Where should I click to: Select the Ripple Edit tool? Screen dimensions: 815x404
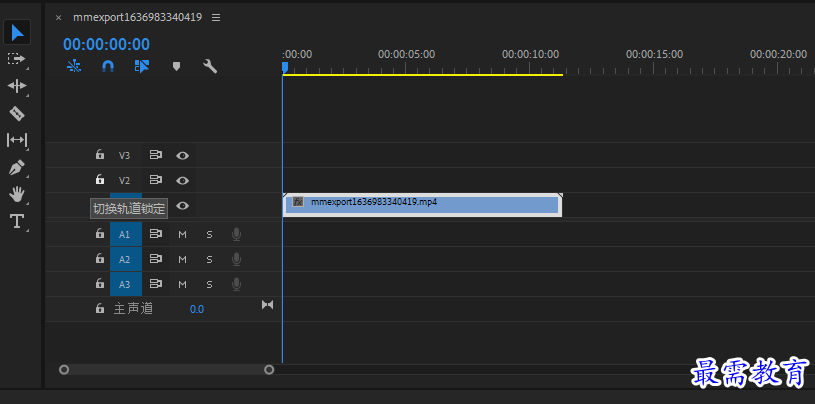pyautogui.click(x=17, y=86)
